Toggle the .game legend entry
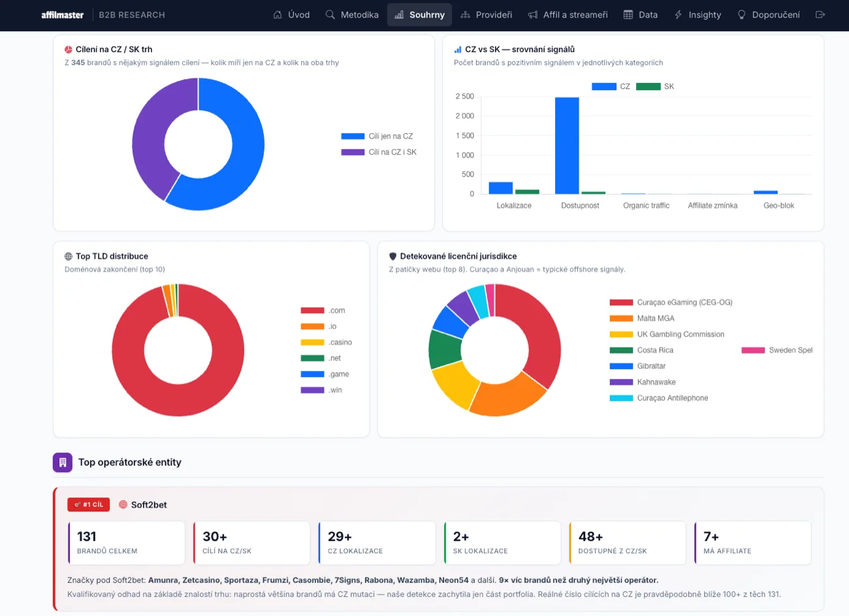The height and width of the screenshot is (616, 849). [325, 374]
